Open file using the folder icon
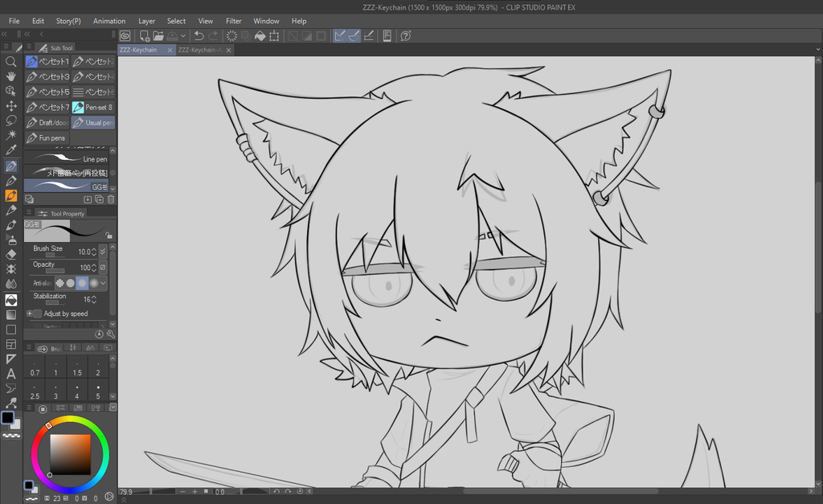This screenshot has width=823, height=504. 159,35
